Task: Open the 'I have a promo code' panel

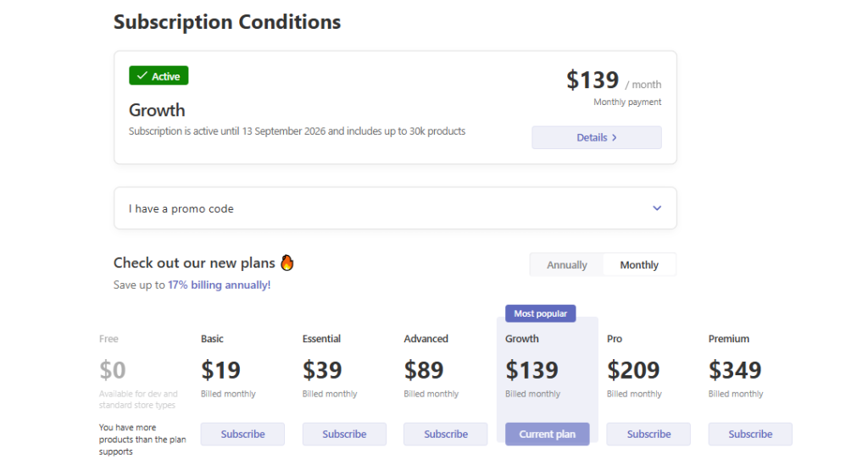Action: (395, 208)
